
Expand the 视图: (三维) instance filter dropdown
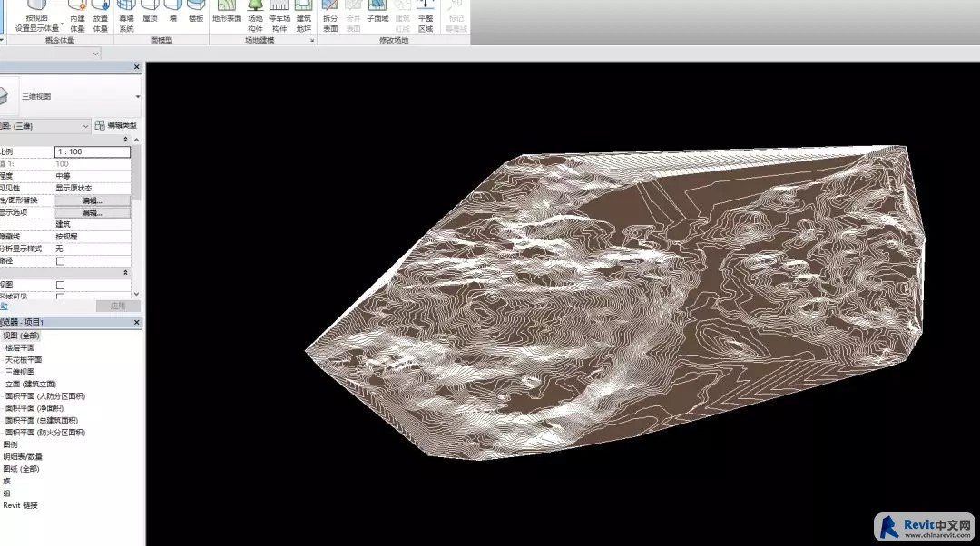tap(85, 125)
